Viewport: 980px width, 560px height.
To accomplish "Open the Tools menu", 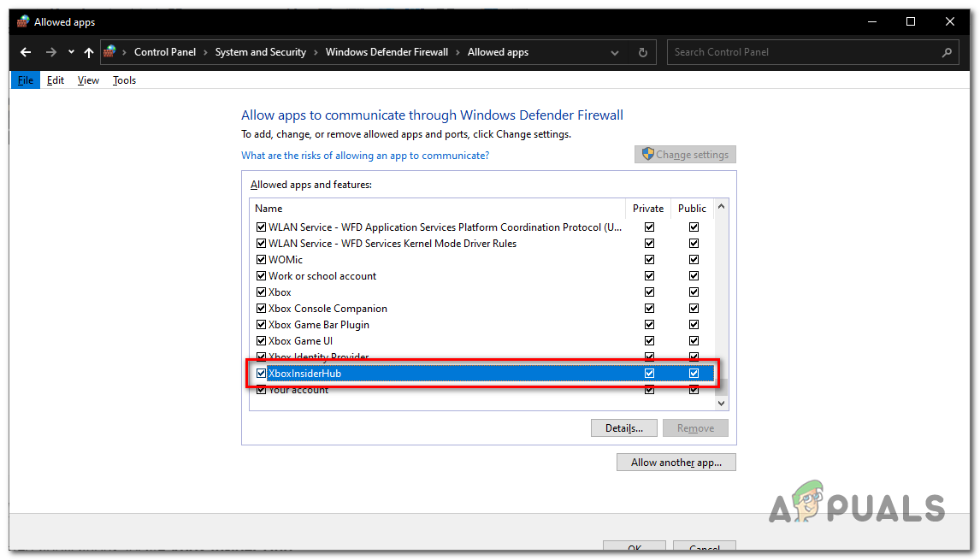I will coord(124,80).
